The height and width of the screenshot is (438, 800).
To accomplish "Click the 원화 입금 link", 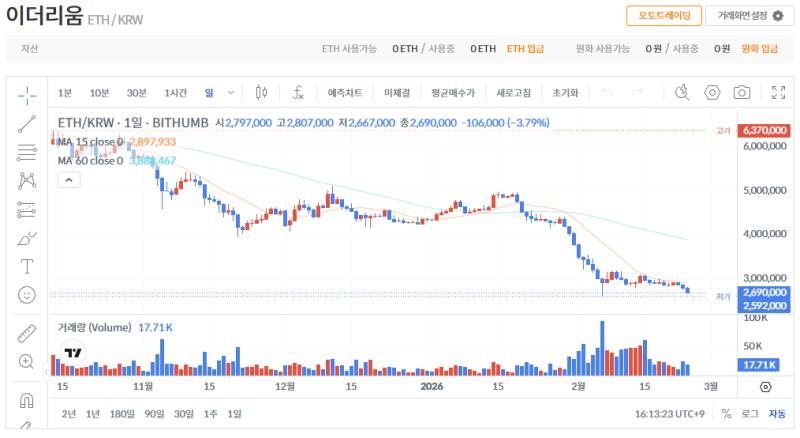I will pos(760,48).
